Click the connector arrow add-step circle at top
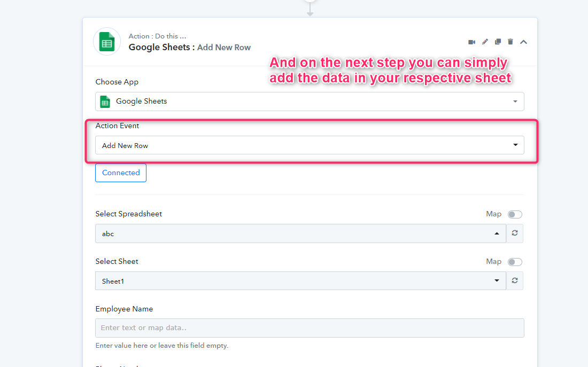The image size is (588, 367). [x=310, y=1]
